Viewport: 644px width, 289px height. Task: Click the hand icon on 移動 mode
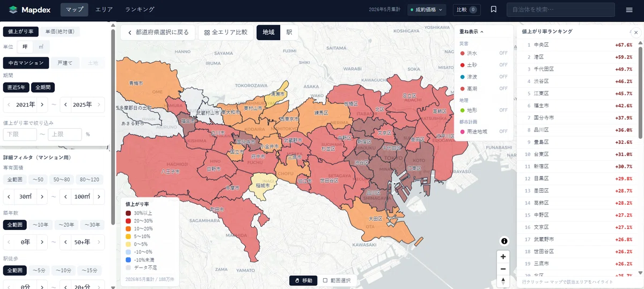[x=297, y=280]
